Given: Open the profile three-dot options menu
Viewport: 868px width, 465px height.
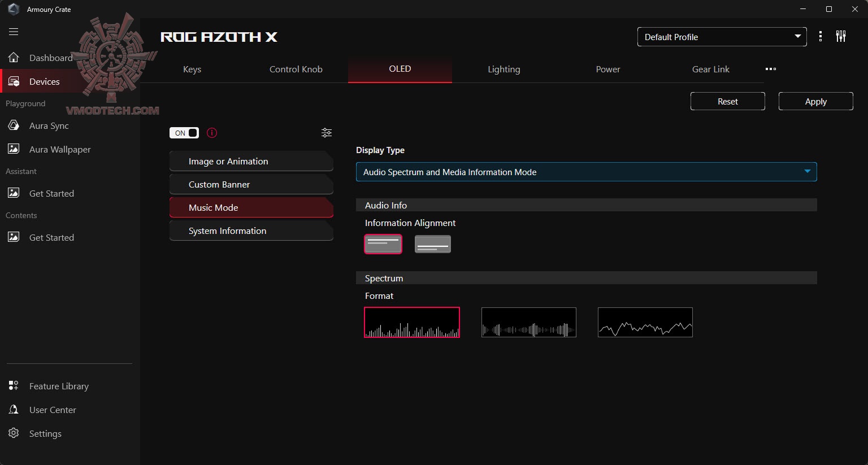Looking at the screenshot, I should click(x=821, y=37).
